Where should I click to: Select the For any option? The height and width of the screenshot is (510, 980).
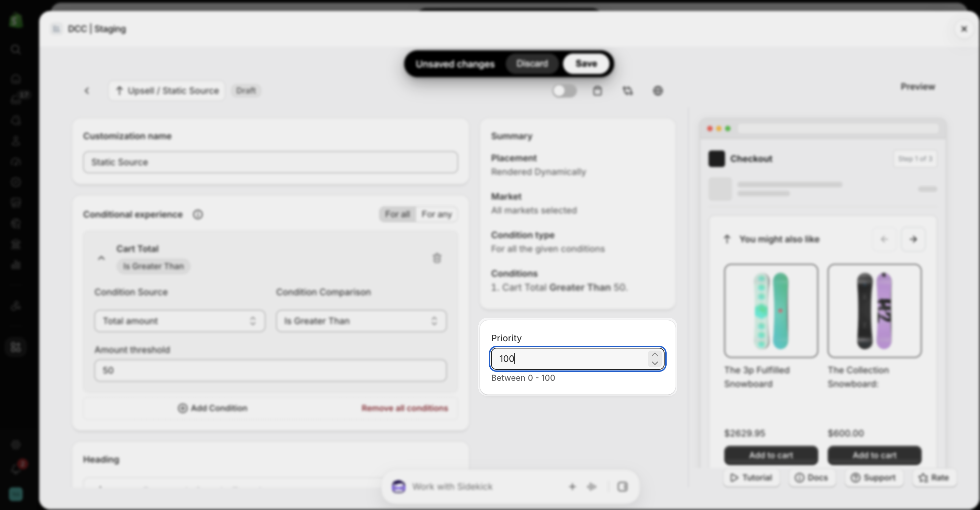tap(436, 214)
